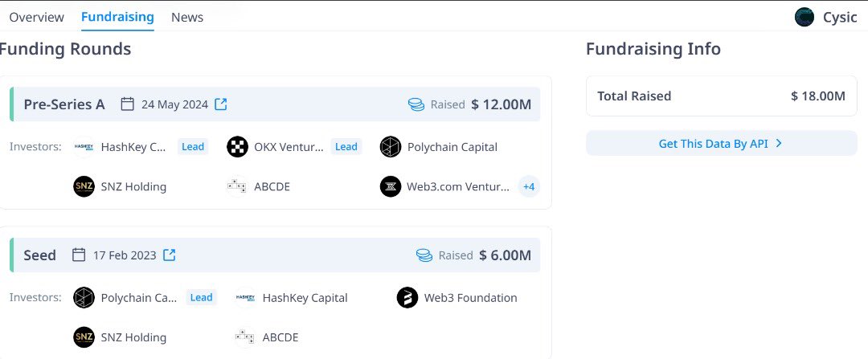Open ABCDE link in Pre-Series A round

tap(272, 187)
